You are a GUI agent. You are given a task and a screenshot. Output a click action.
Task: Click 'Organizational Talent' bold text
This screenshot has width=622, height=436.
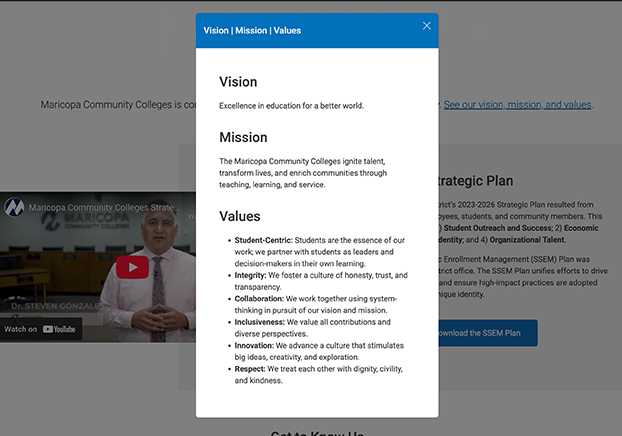pyautogui.click(x=526, y=240)
